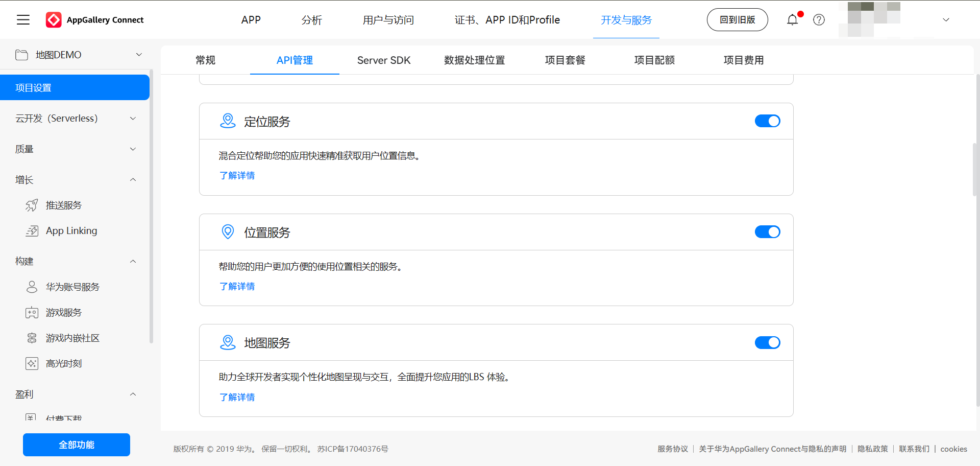Screen dimensions: 980x466
Task: Open 证书、APP ID和Profile menu
Action: 507,20
